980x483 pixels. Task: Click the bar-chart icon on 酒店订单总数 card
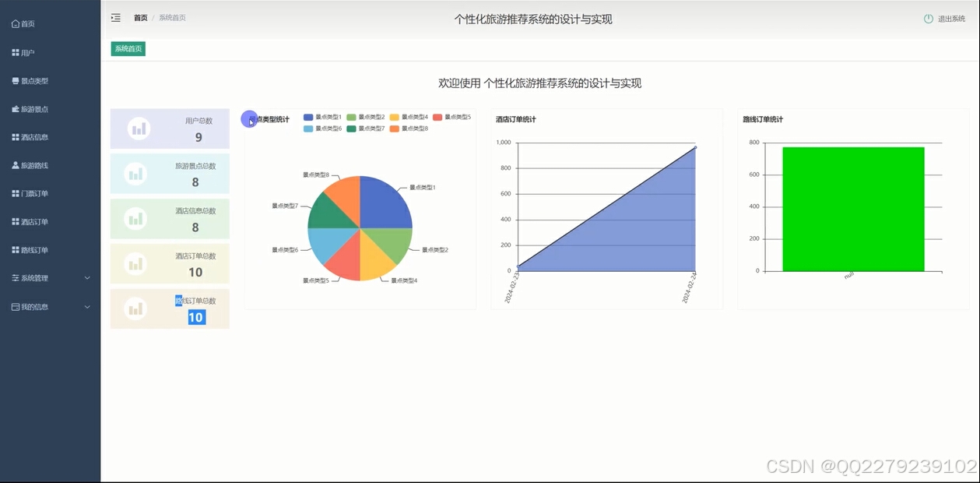137,264
